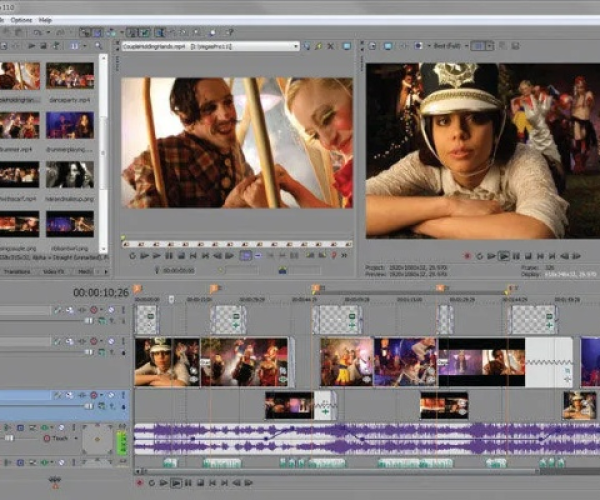Open the trimmer media file dropdown
The height and width of the screenshot is (500, 600).
[x=296, y=46]
